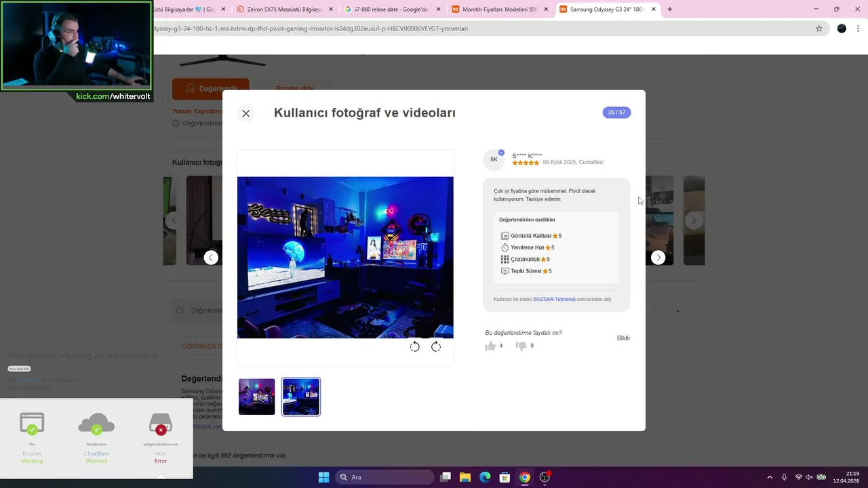Rotate the photo counter-clockwise
Image resolution: width=868 pixels, height=488 pixels.
[x=415, y=347]
